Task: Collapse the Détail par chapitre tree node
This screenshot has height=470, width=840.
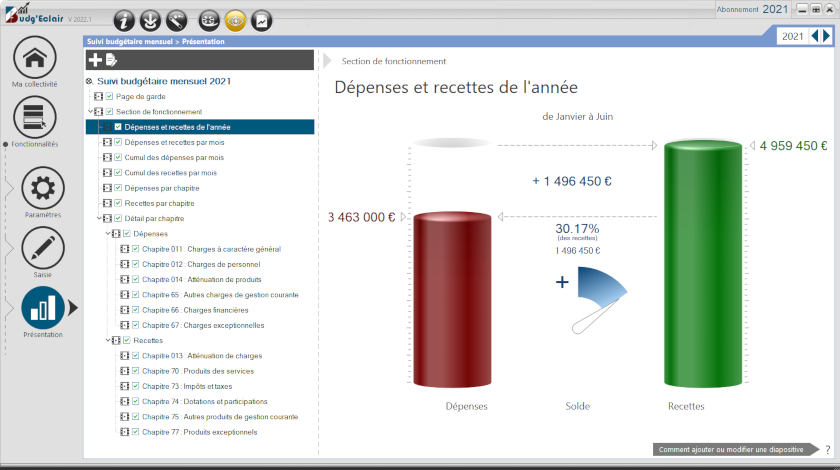Action: click(99, 218)
